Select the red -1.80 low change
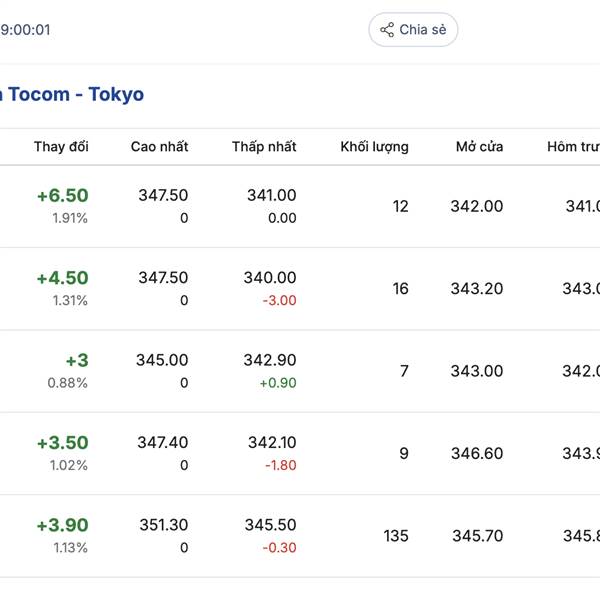The image size is (600, 600). (x=280, y=465)
